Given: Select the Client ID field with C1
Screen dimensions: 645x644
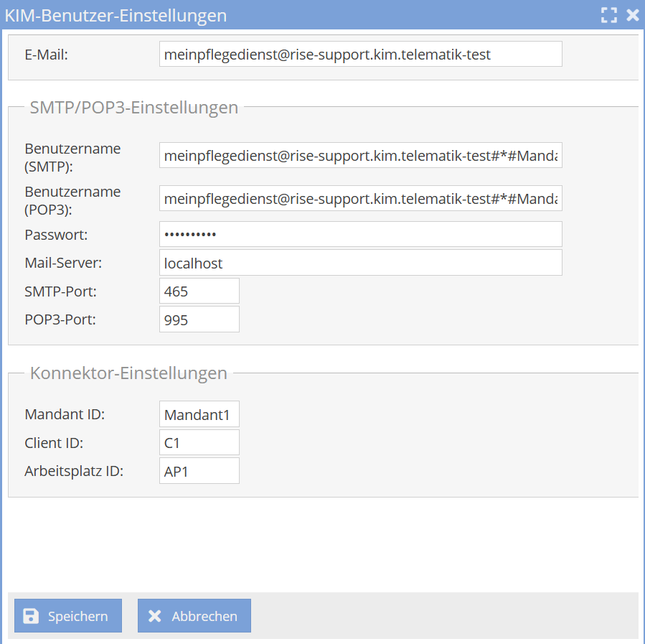Looking at the screenshot, I should [x=199, y=443].
